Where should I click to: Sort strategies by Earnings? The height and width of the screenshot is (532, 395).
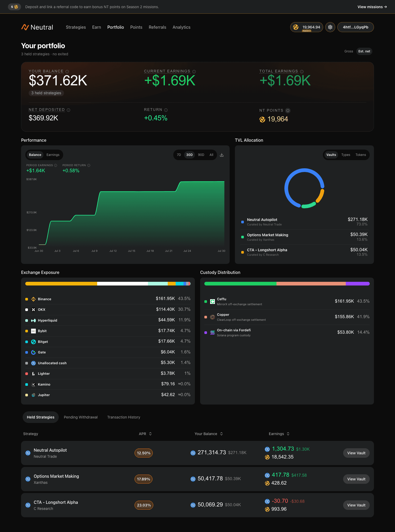click(x=279, y=434)
